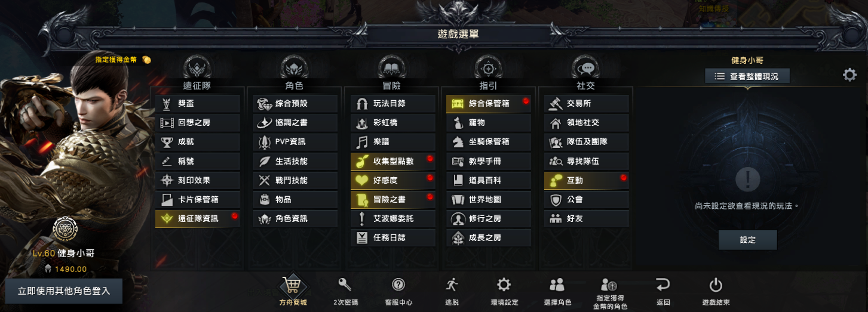Image resolution: width=868 pixels, height=312 pixels.
Task: Open the 方舟商城 shop cart icon
Action: point(293,285)
